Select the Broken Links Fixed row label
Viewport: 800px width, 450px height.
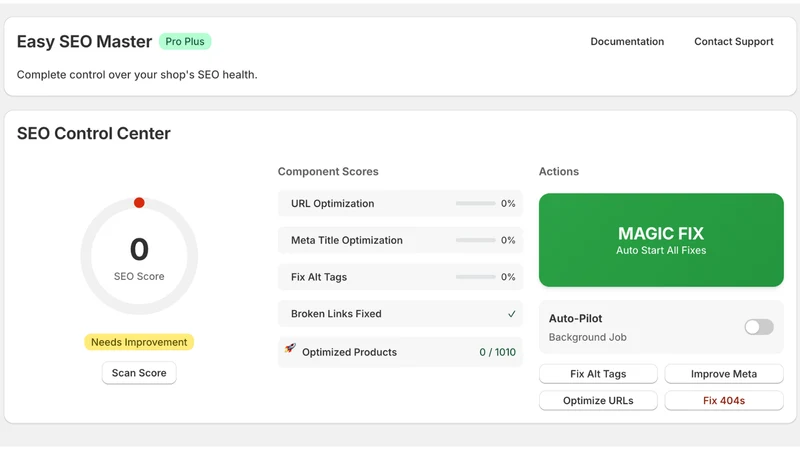pos(336,313)
